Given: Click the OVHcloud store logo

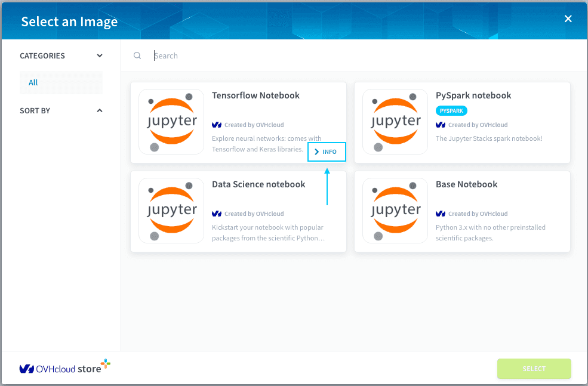Looking at the screenshot, I should coord(65,367).
